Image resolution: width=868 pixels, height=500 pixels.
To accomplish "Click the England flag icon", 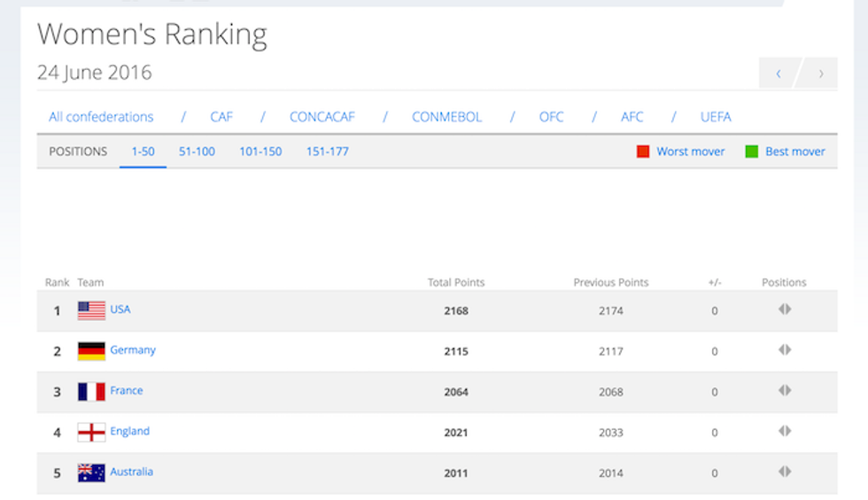I will click(x=91, y=433).
